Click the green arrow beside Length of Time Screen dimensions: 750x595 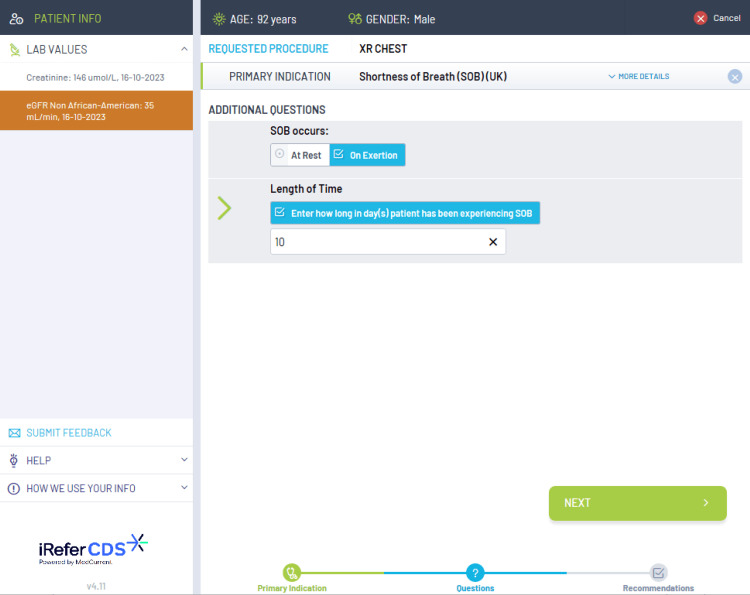[x=224, y=208]
